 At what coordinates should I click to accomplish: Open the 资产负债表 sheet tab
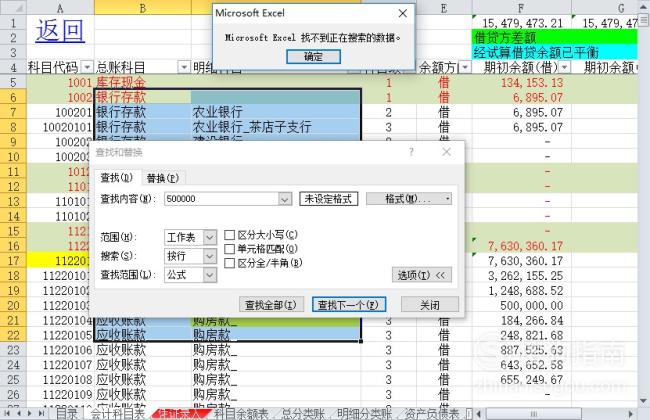tap(432, 413)
